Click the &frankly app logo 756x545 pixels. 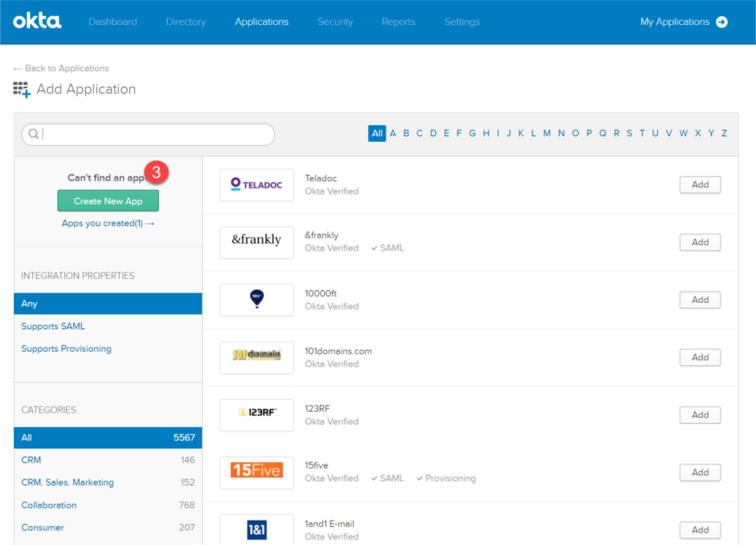point(256,242)
